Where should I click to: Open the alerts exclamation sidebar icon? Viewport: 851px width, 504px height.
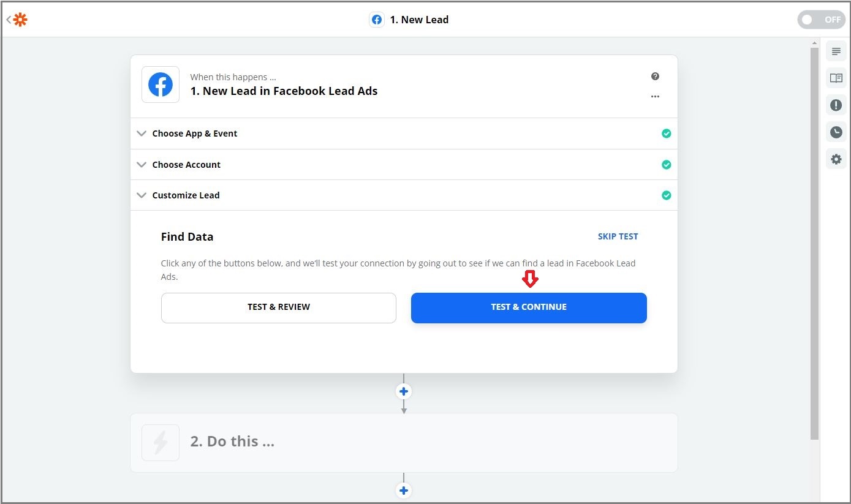click(836, 105)
